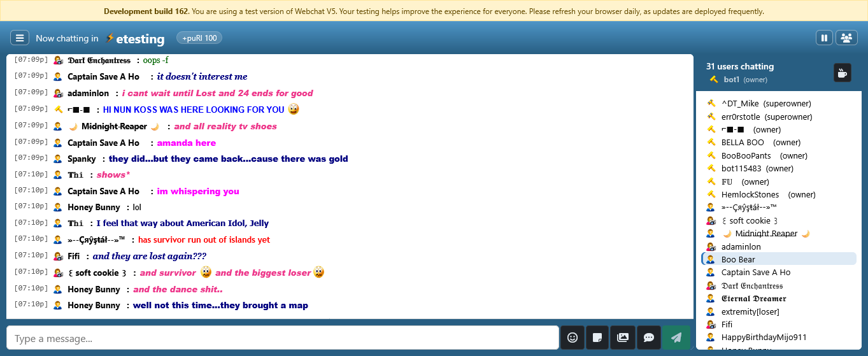
Task: Open the image gallery button
Action: 623,338
